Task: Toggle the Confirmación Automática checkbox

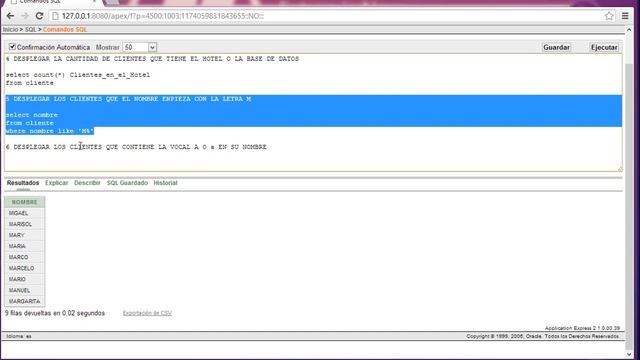Action: click(x=12, y=47)
